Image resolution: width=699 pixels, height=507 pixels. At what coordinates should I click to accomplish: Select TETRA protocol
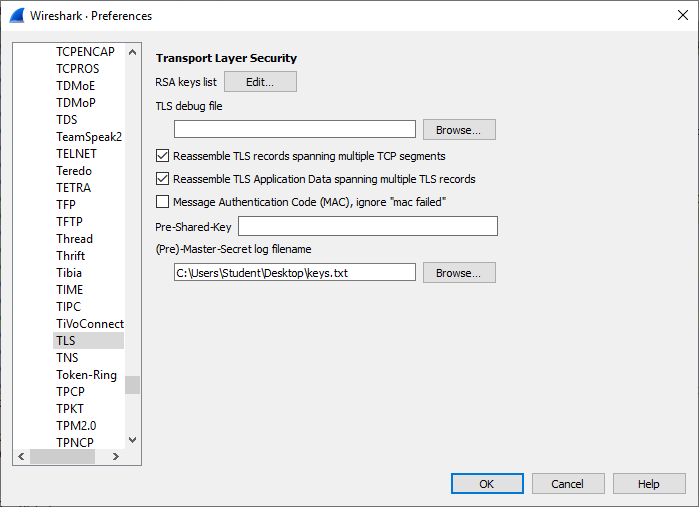74,188
